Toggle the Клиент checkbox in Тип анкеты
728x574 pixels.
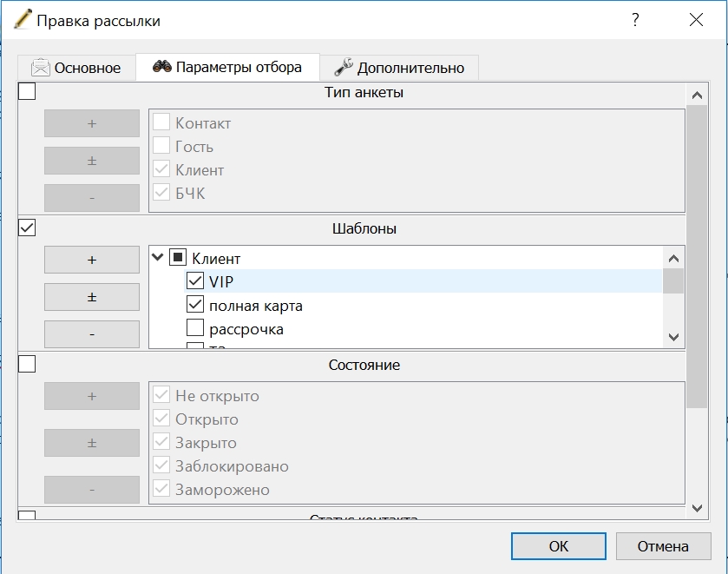161,168
